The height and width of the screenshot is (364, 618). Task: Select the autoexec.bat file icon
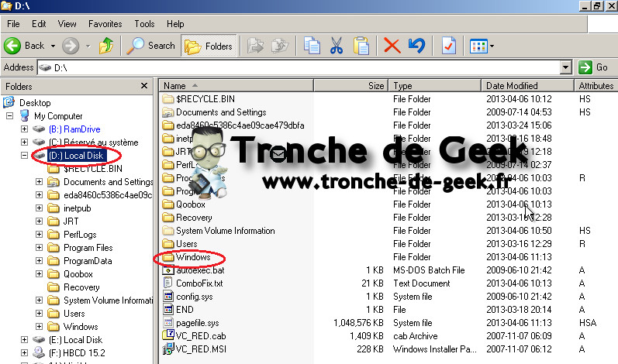tap(168, 270)
